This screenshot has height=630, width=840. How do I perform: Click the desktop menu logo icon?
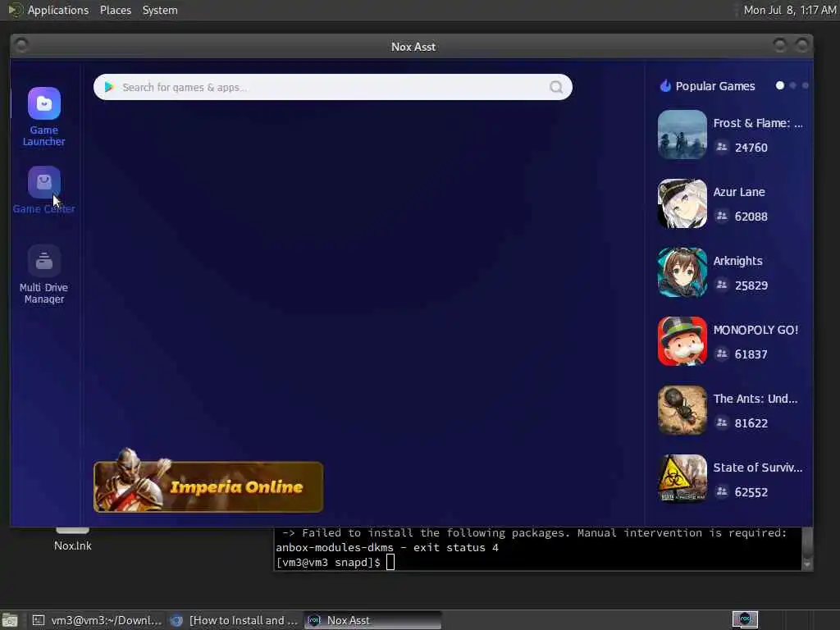coord(15,10)
